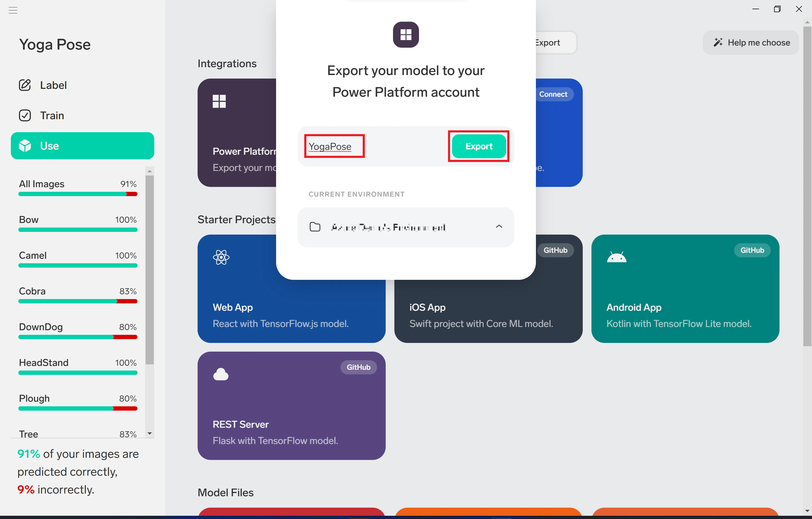Click label list scroll down arrow
The height and width of the screenshot is (519, 812).
[x=150, y=433]
